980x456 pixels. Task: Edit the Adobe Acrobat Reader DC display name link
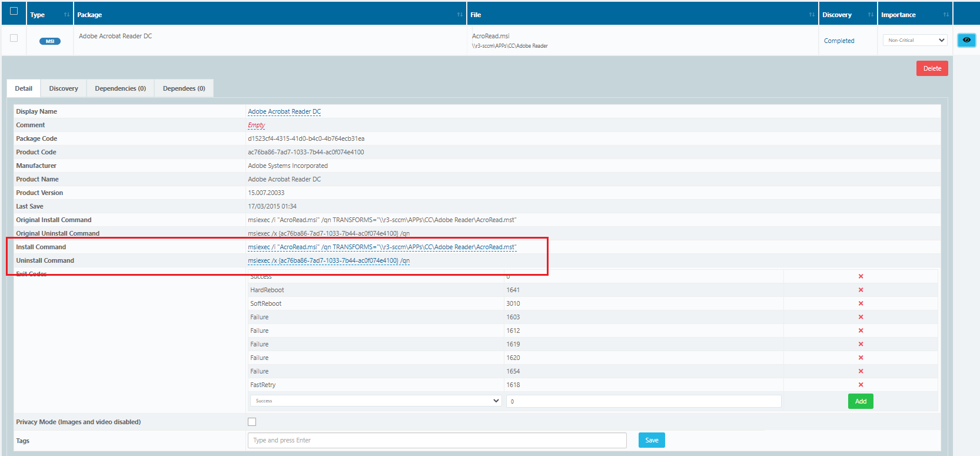[284, 111]
